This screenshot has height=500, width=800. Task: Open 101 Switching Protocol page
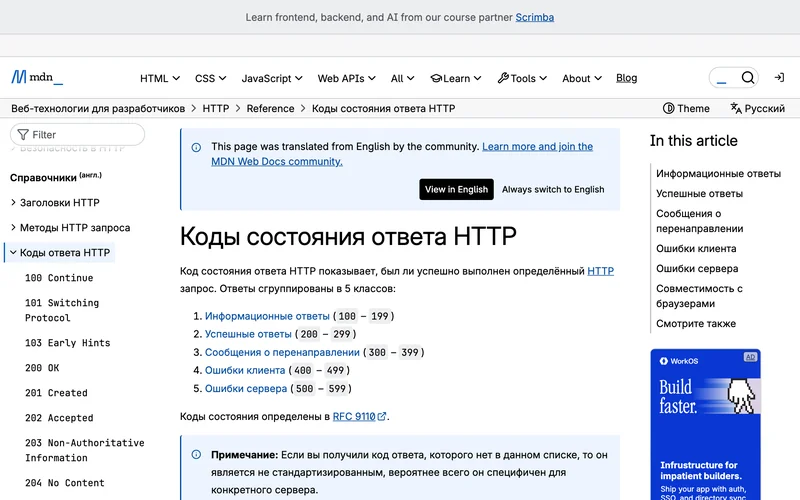click(x=62, y=310)
